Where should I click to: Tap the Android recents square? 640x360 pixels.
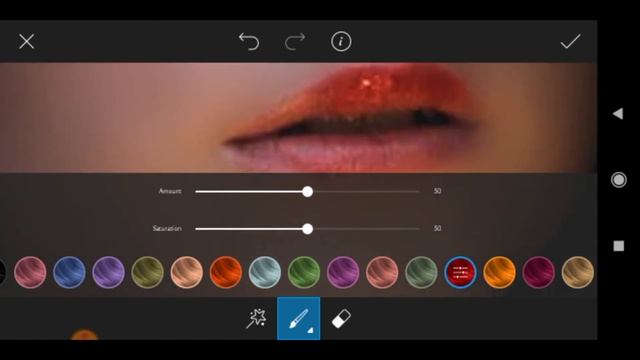[x=618, y=246]
